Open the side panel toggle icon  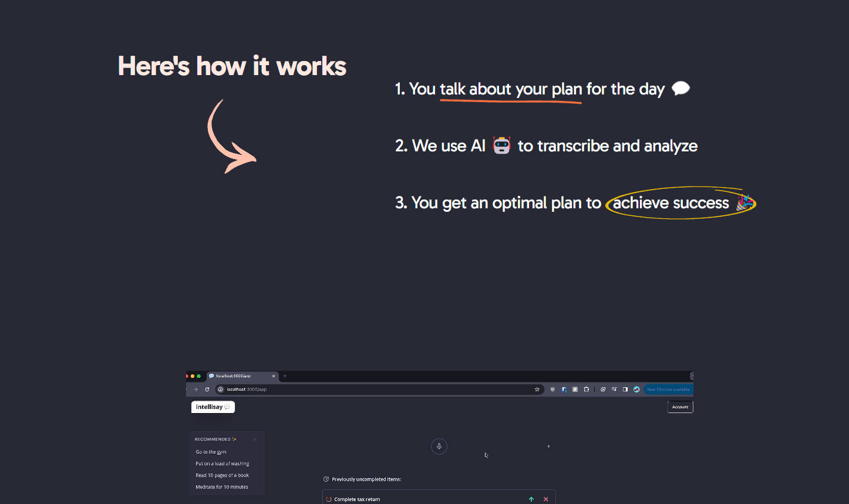(x=625, y=390)
